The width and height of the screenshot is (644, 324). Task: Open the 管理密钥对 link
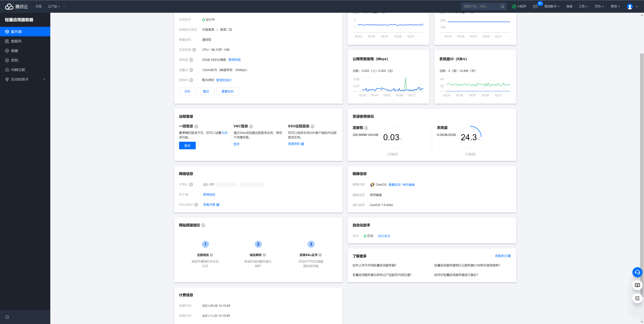[x=224, y=80]
